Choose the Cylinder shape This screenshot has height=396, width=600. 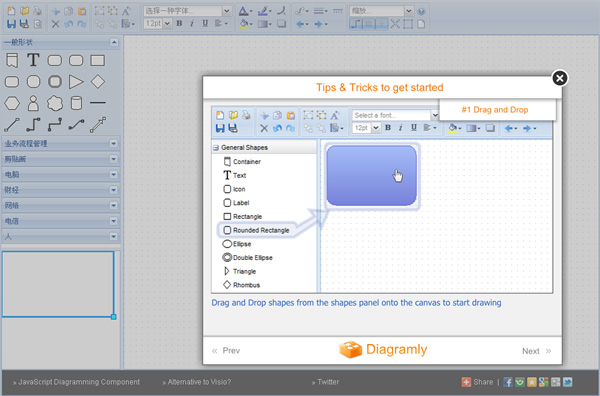(76, 103)
